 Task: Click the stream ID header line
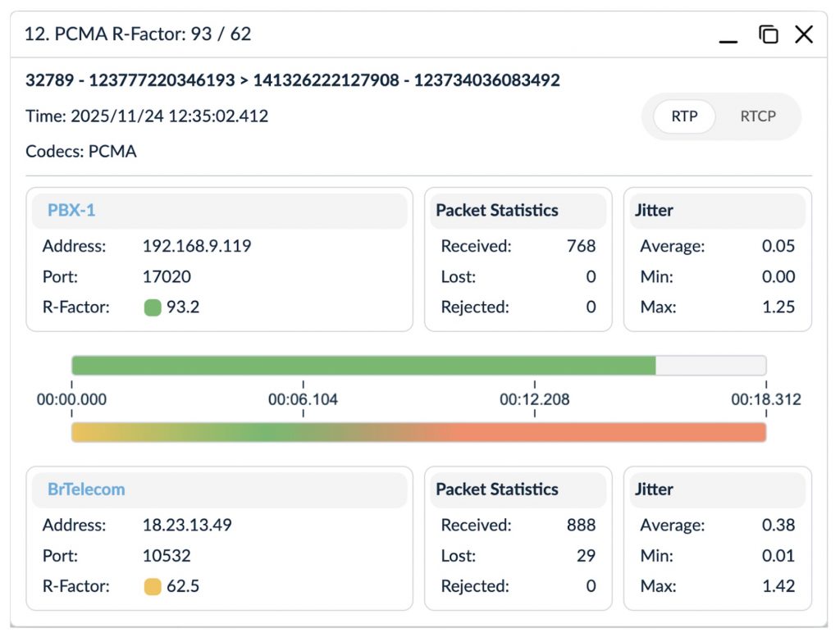(x=293, y=80)
